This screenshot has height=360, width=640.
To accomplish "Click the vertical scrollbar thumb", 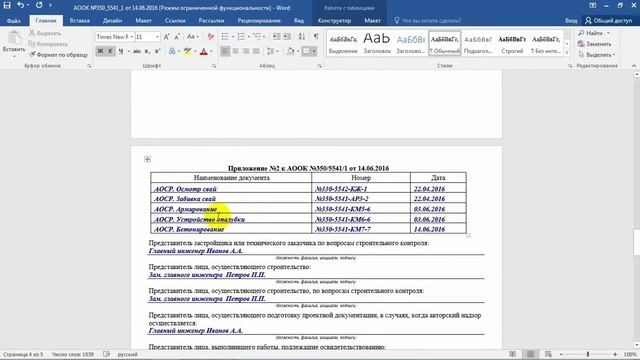I will [x=636, y=242].
